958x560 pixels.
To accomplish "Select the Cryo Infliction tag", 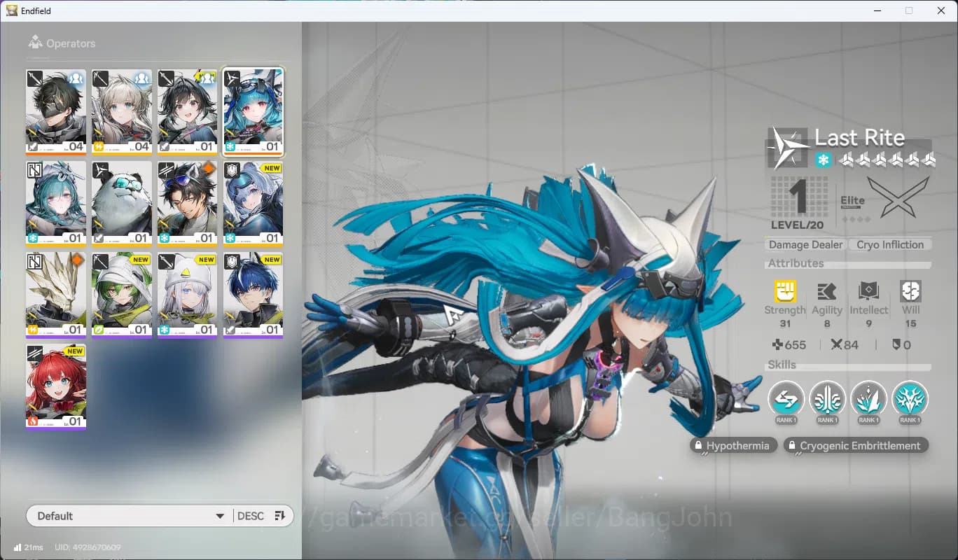I will (x=889, y=244).
